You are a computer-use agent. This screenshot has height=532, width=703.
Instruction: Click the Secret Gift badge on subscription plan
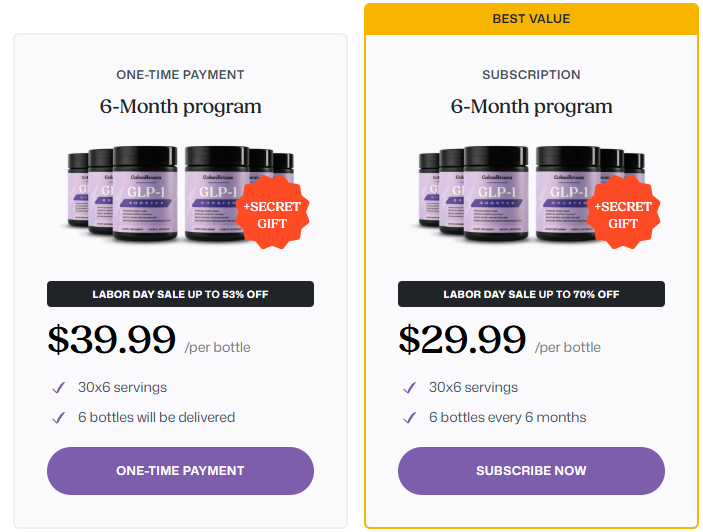[623, 215]
